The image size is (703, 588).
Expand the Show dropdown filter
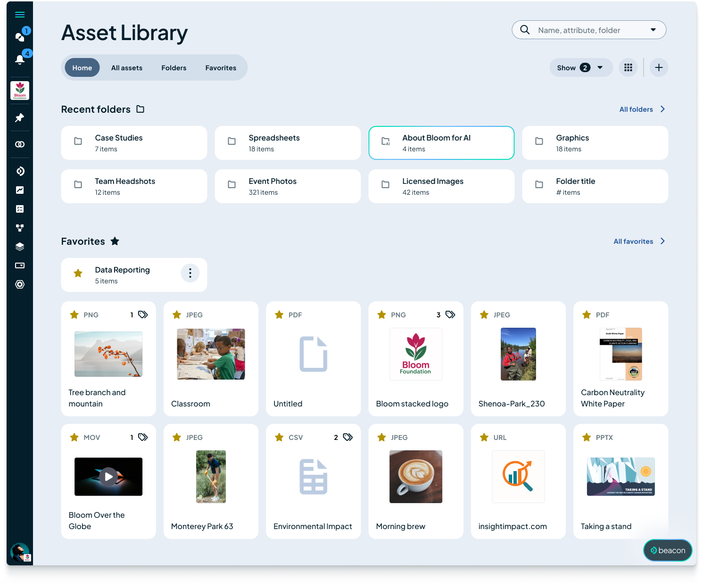point(580,68)
